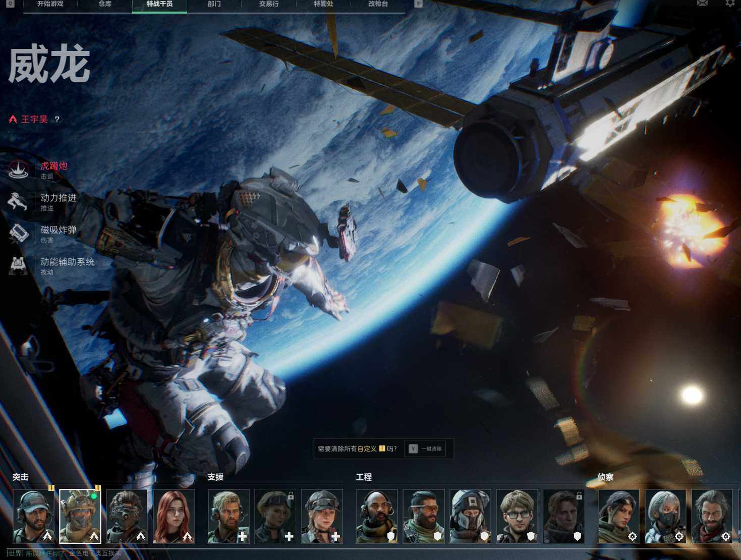Select the 磁吸炸弹 skill icon
This screenshot has width=741, height=560.
click(x=19, y=234)
